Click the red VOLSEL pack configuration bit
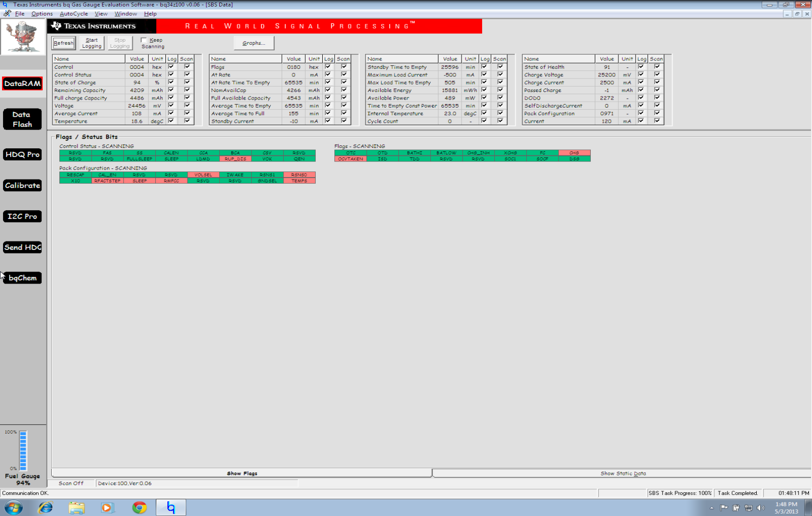This screenshot has width=812, height=516. 203,175
